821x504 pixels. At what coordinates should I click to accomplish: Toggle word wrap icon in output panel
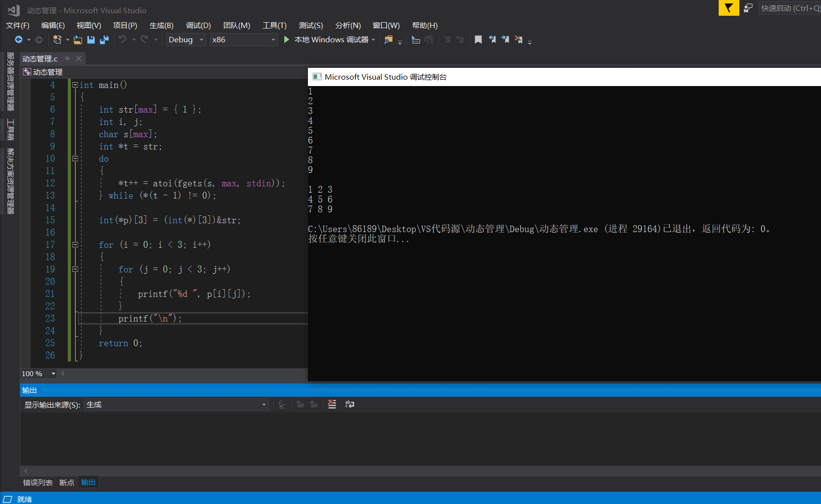pyautogui.click(x=350, y=404)
